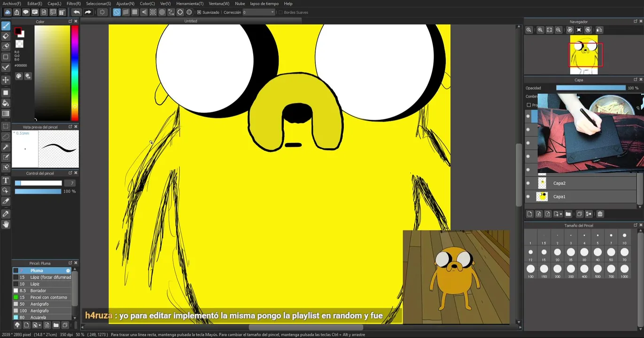Click the cloud save icon in the toolbar
The image size is (644, 338).
8,12
